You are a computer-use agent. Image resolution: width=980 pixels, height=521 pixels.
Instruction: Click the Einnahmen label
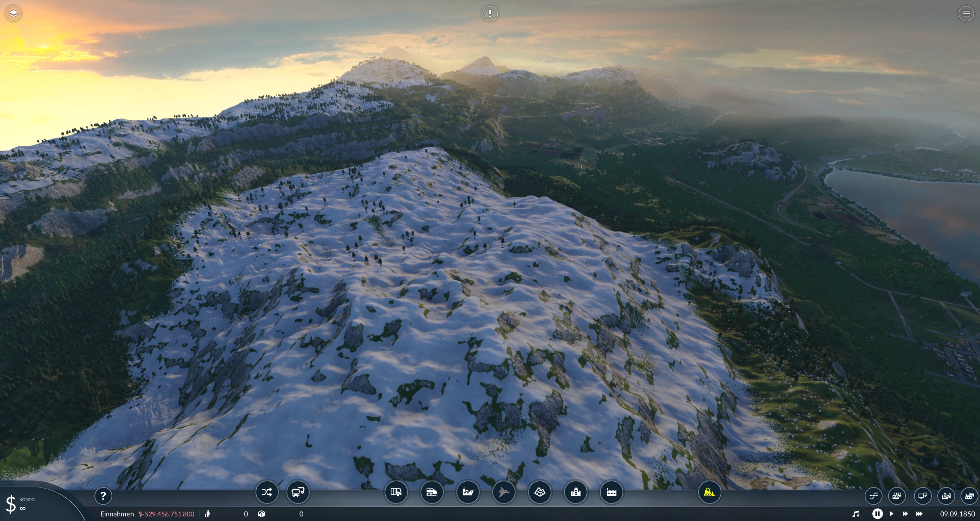point(117,514)
